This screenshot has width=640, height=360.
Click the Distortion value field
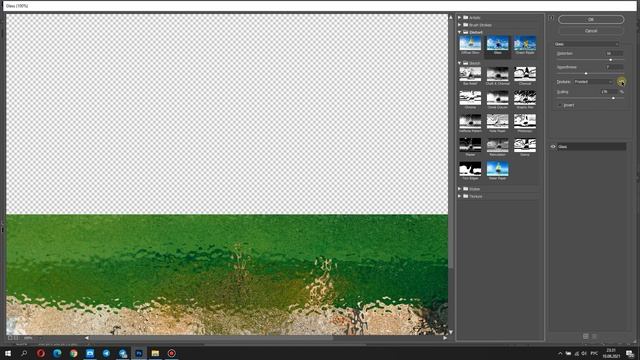pos(614,53)
